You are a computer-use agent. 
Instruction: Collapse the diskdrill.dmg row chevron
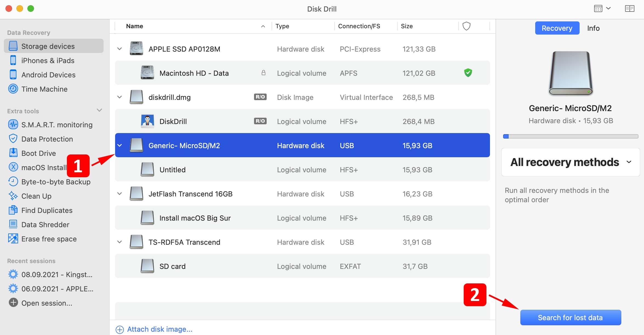119,97
